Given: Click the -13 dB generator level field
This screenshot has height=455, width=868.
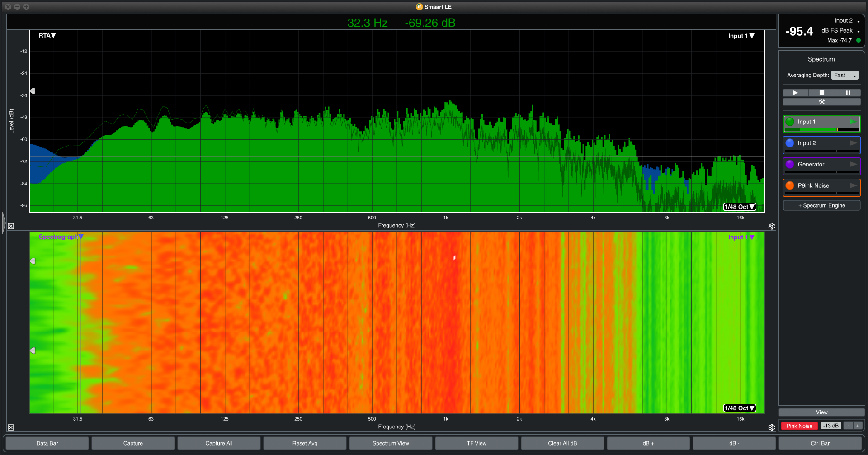Looking at the screenshot, I should point(830,426).
